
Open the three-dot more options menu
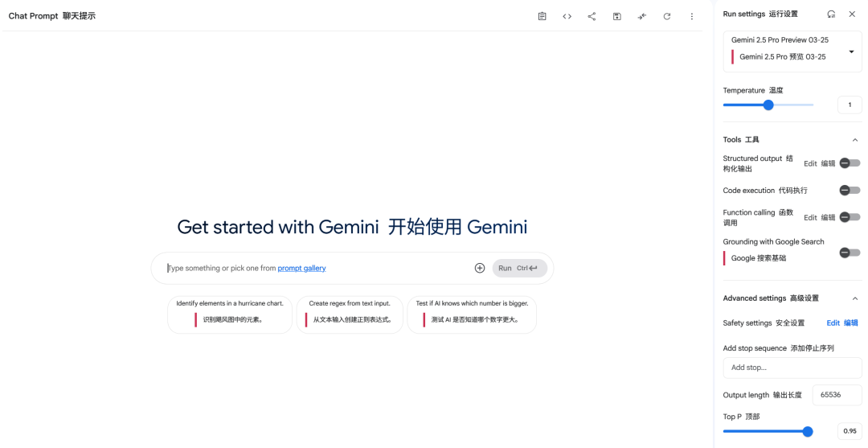point(691,17)
